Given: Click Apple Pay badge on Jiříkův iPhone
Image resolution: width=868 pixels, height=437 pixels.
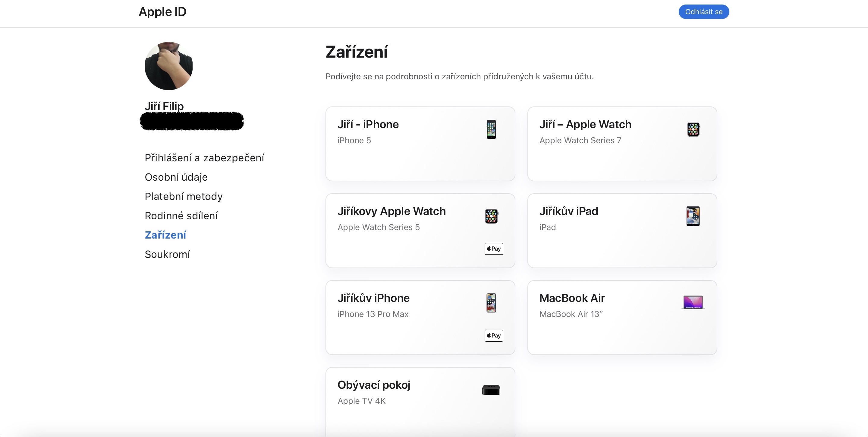Looking at the screenshot, I should pos(494,335).
